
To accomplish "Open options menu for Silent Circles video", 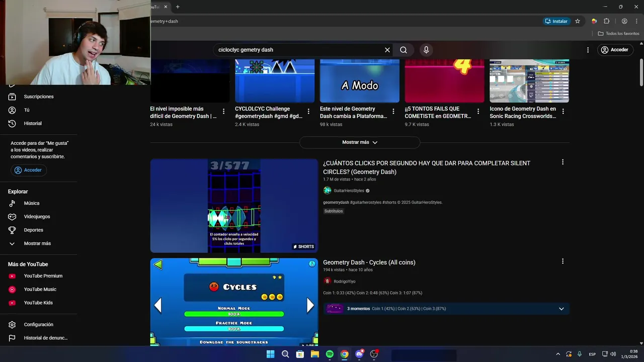I will pyautogui.click(x=562, y=162).
